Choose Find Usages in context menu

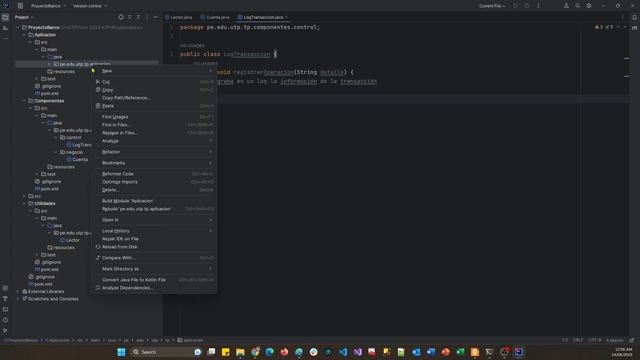pyautogui.click(x=154, y=117)
